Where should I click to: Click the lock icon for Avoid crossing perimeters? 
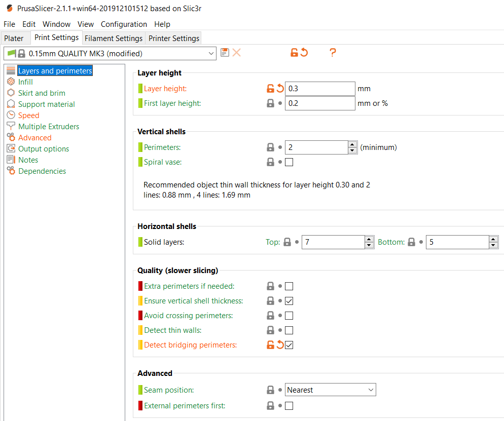(270, 316)
